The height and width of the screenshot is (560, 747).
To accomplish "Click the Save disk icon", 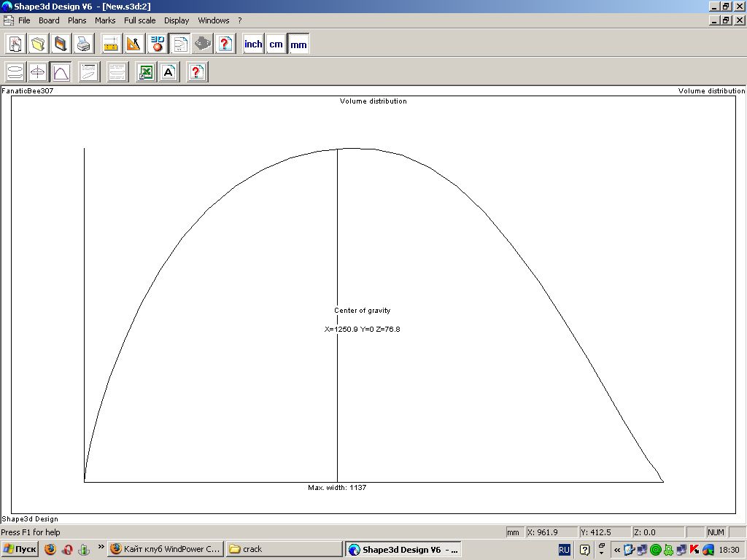I will [61, 44].
